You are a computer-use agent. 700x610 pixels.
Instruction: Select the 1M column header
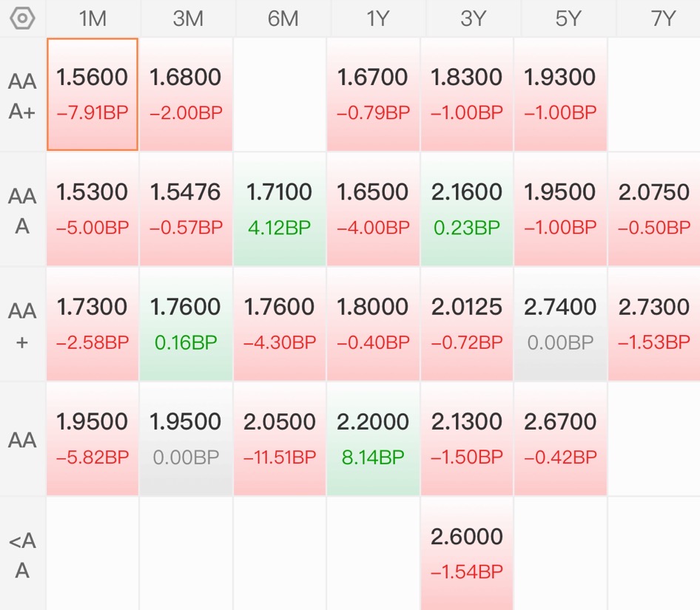[92, 18]
